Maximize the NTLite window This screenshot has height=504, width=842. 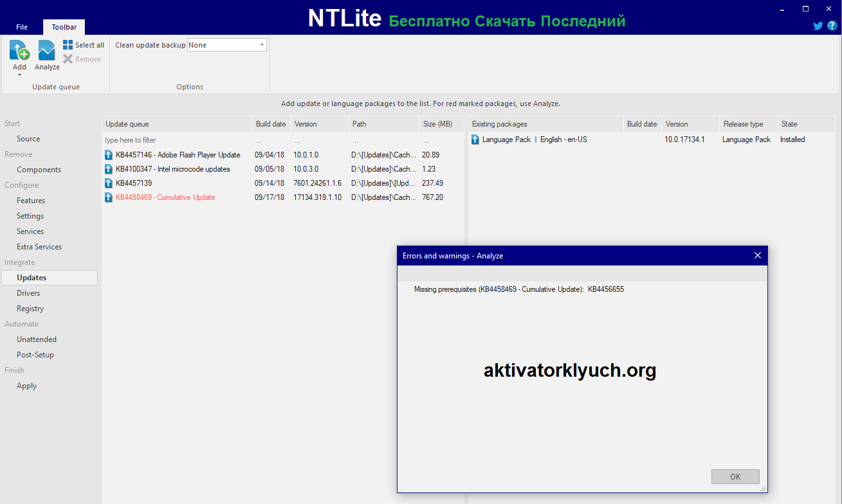pyautogui.click(x=805, y=8)
